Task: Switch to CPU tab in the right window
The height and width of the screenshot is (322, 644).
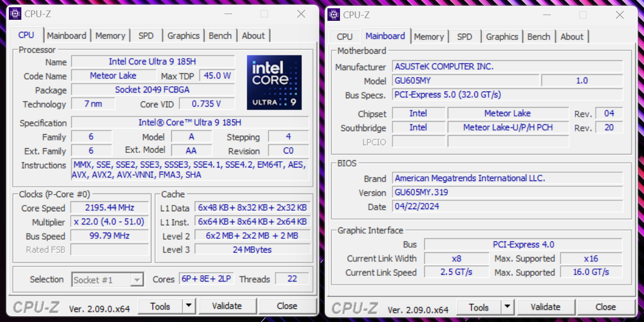Action: (345, 37)
